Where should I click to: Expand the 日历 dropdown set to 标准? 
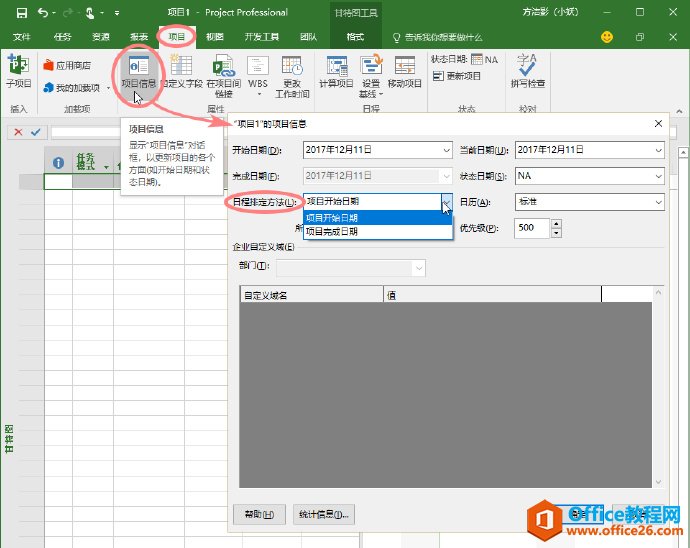tap(658, 202)
